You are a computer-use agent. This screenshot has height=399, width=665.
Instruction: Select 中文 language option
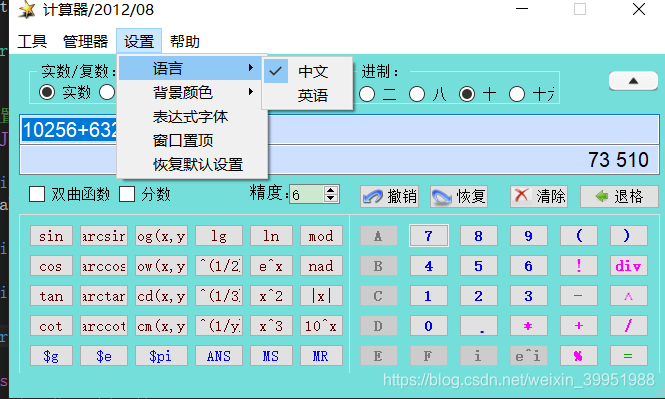tap(307, 71)
